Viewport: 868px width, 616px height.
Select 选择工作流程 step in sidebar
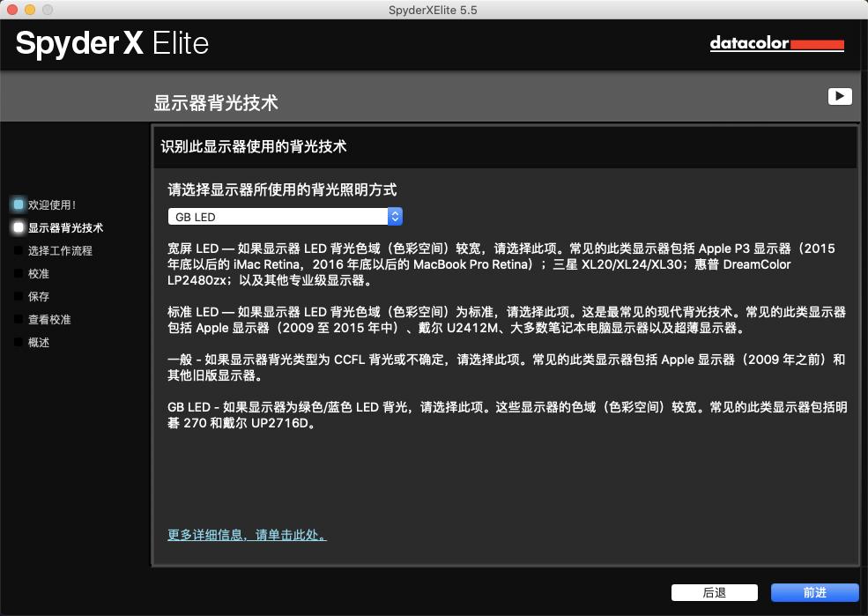60,250
